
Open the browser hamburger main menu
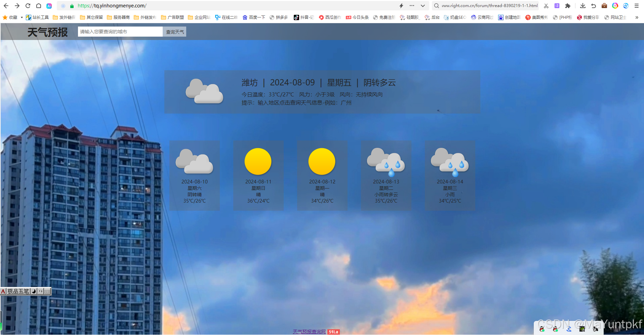coord(637,6)
